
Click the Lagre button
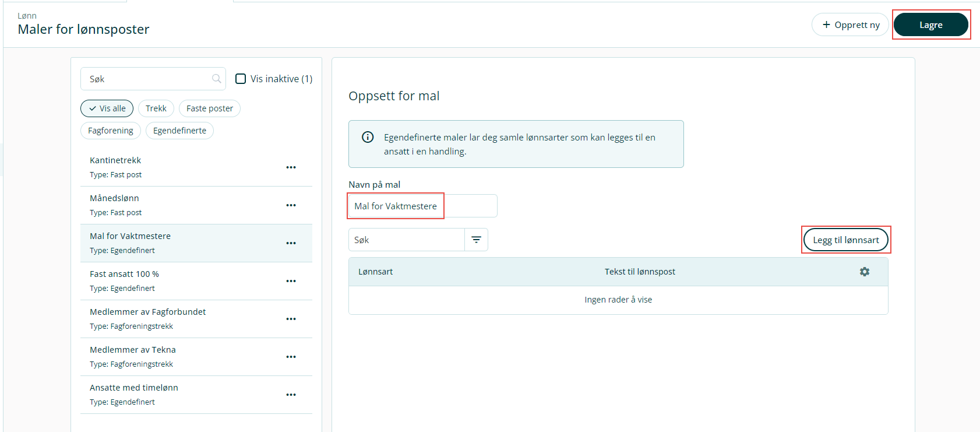[930, 25]
